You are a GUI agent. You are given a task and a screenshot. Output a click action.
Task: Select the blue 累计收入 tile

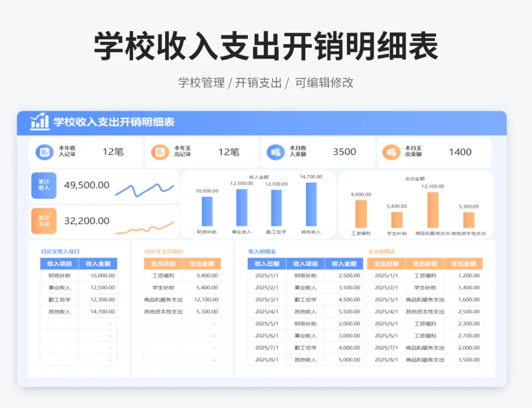point(44,186)
